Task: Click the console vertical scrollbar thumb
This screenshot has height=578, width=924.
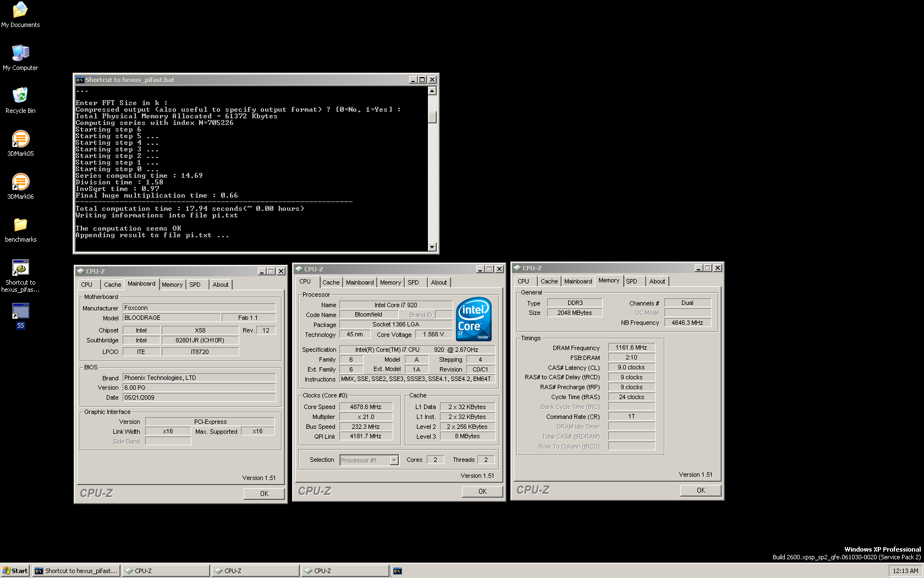Action: tap(432, 117)
